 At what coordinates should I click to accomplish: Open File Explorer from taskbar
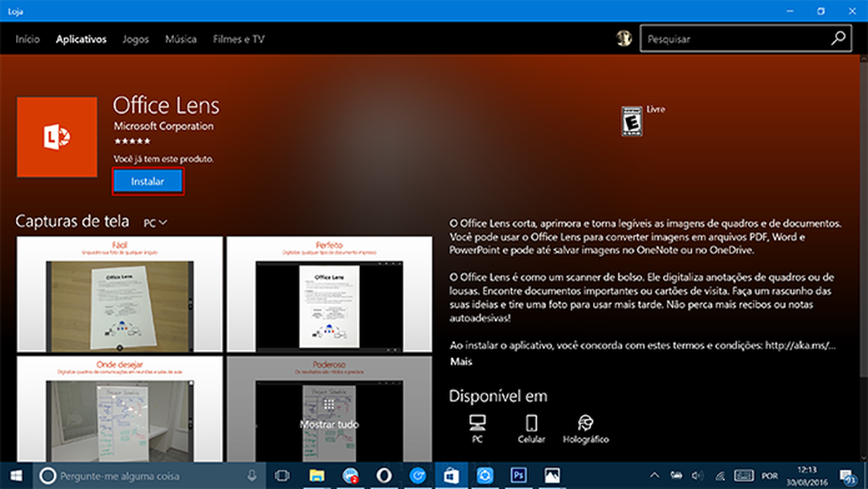[317, 475]
